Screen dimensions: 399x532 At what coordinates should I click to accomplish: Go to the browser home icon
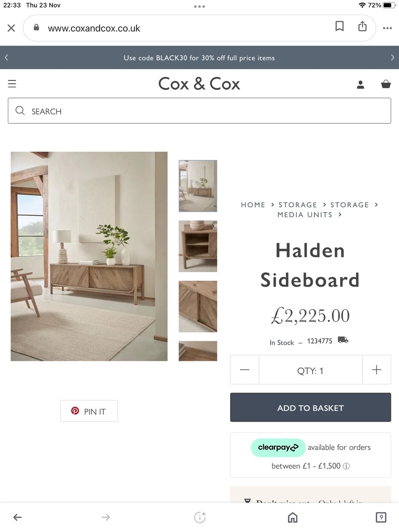(293, 517)
